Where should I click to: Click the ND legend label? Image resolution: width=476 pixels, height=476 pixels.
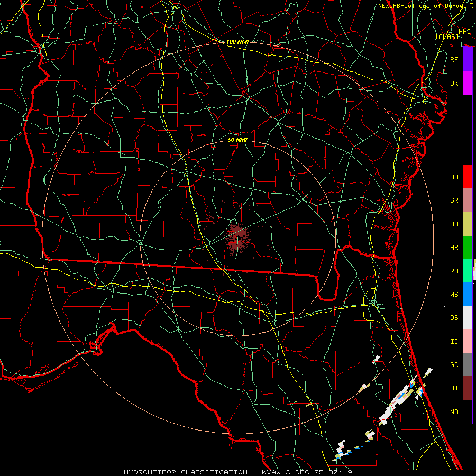454,412
